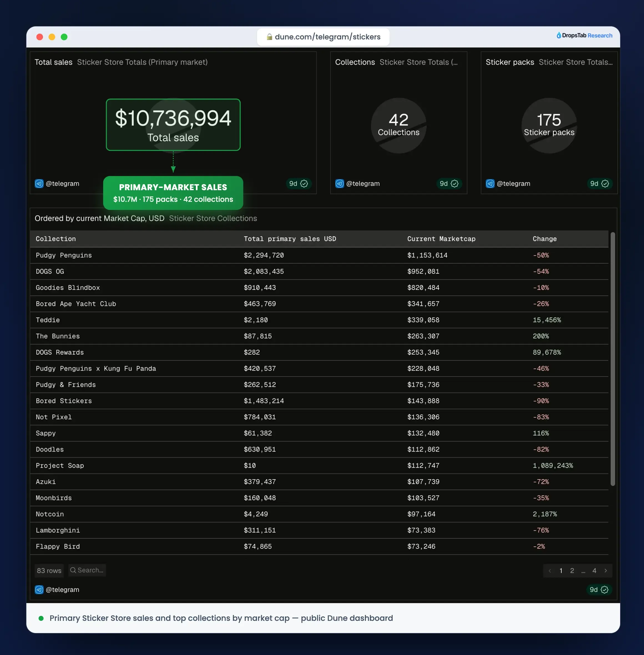Image resolution: width=644 pixels, height=655 pixels.
Task: Click the lock icon in address bar
Action: click(x=269, y=37)
